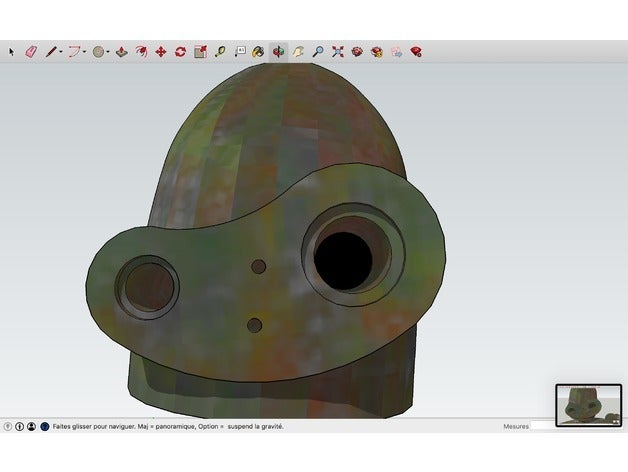Click the user profile status bar icon
The height and width of the screenshot is (472, 628).
[x=32, y=426]
